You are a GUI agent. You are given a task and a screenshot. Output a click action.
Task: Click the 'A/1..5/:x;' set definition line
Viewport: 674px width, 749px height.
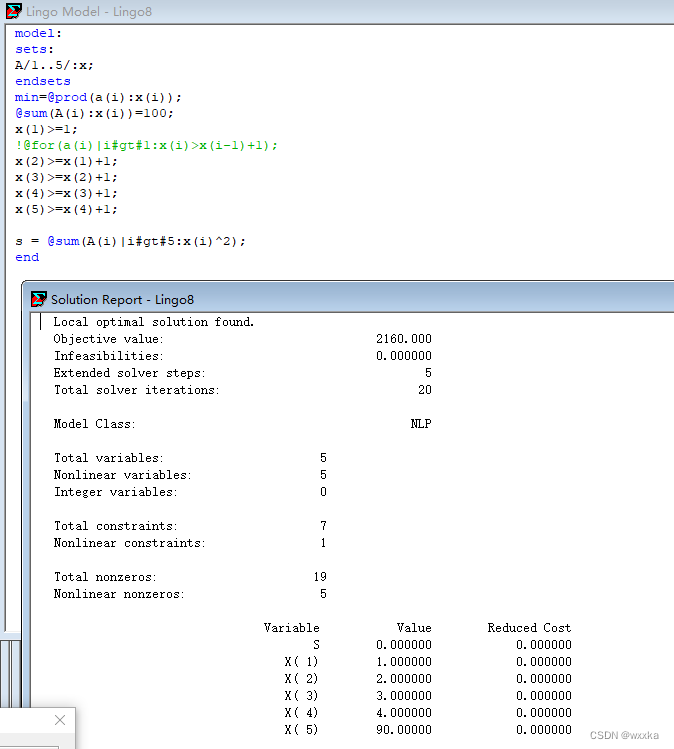pyautogui.click(x=54, y=65)
